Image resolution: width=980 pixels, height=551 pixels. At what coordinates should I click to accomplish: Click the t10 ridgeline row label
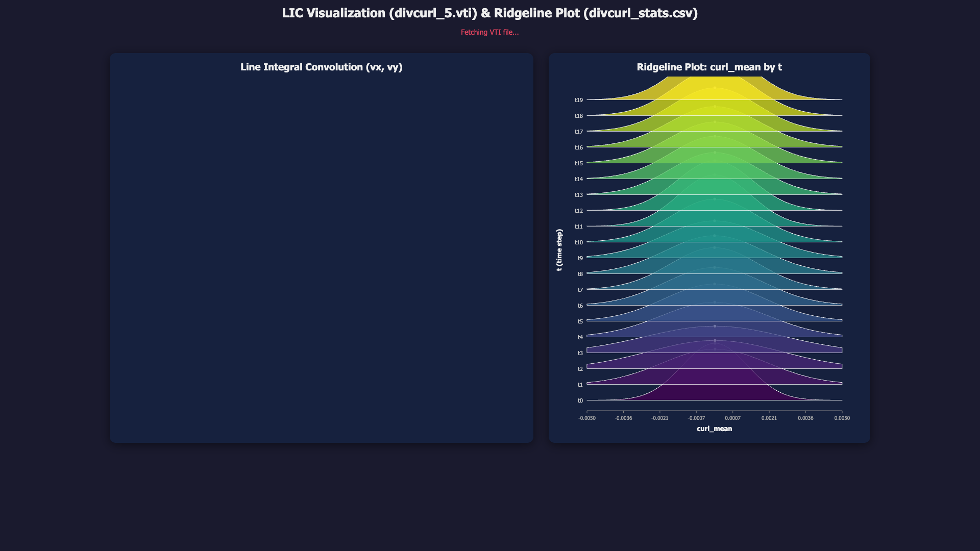(578, 242)
